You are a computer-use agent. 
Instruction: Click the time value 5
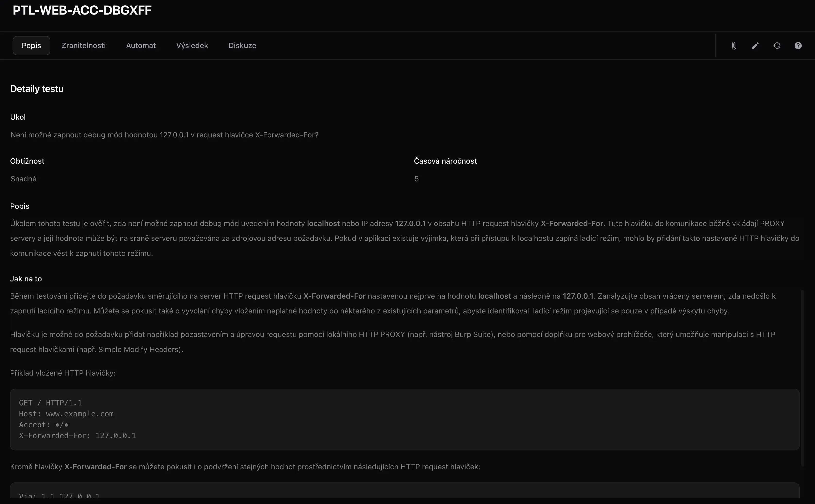[x=417, y=179]
